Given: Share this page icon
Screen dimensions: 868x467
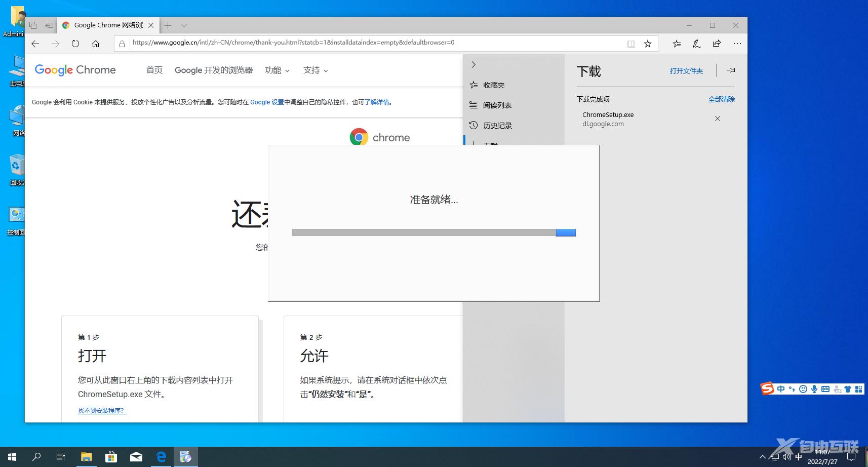Looking at the screenshot, I should point(717,44).
